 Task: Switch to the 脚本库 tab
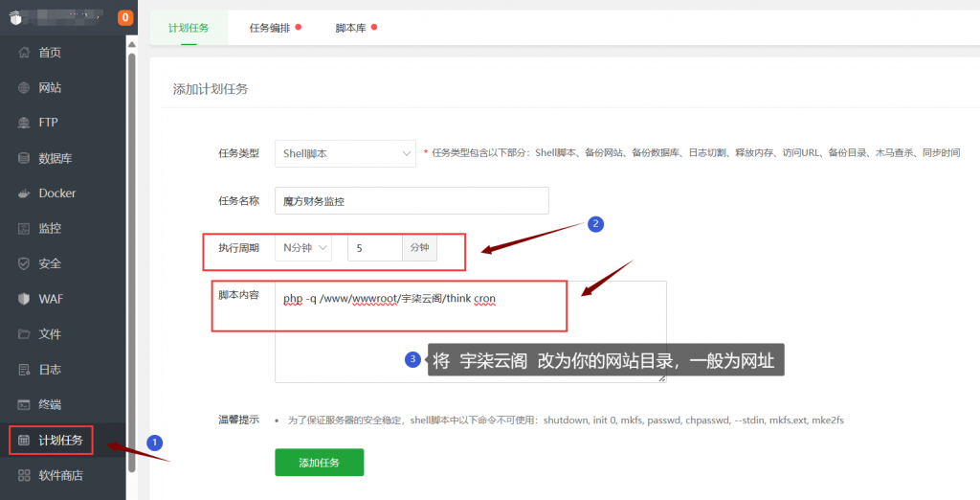350,28
